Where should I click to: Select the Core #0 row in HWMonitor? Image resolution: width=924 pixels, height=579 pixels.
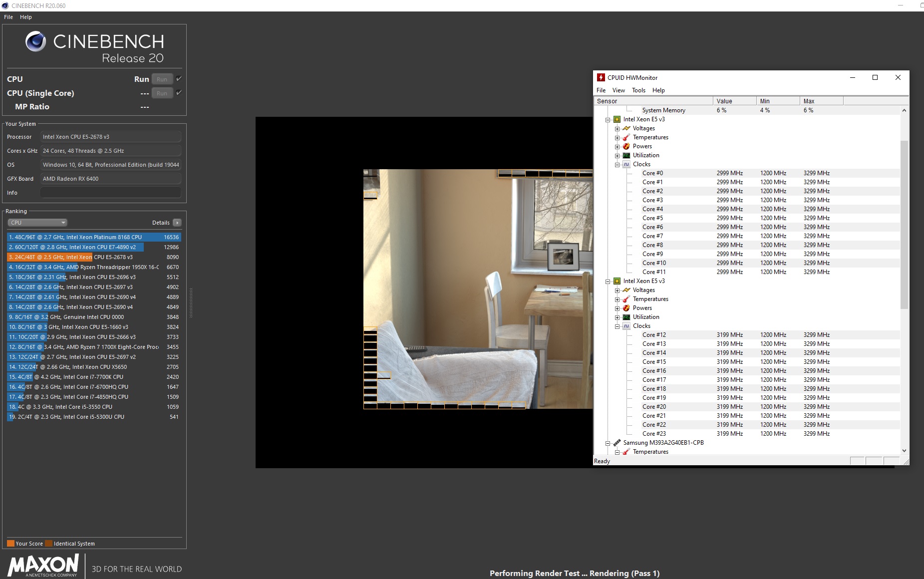pyautogui.click(x=770, y=173)
